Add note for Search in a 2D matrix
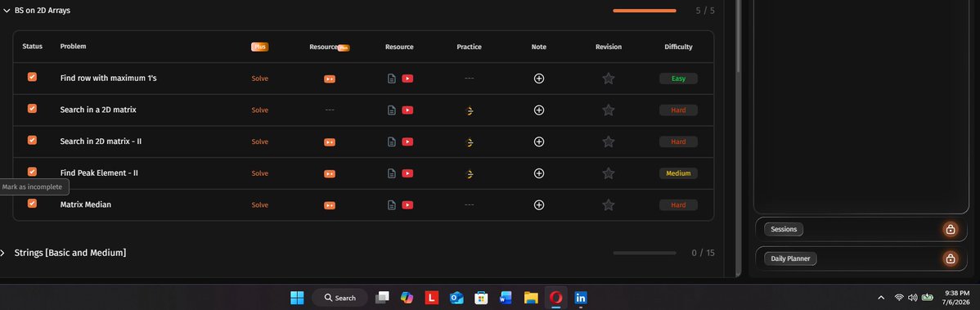980x310 pixels. click(x=539, y=110)
